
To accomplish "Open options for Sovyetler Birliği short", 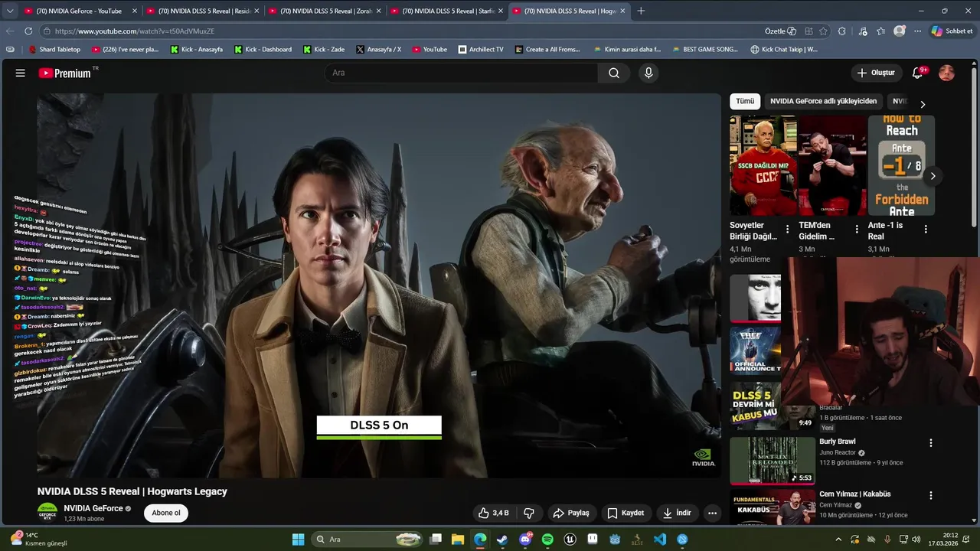I will tap(787, 229).
